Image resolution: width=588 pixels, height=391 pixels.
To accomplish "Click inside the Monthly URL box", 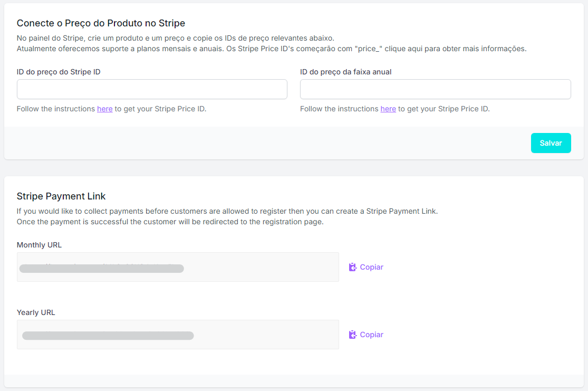I will [x=264, y=267].
